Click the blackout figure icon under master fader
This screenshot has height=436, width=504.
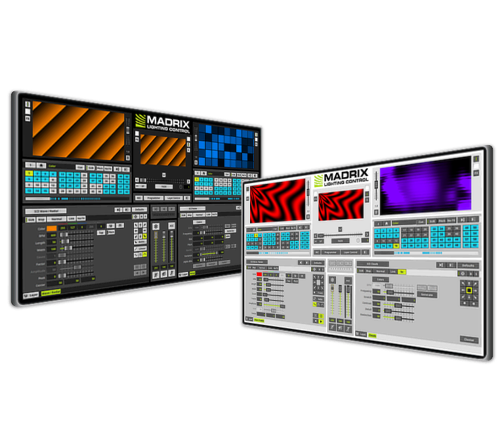(157, 275)
